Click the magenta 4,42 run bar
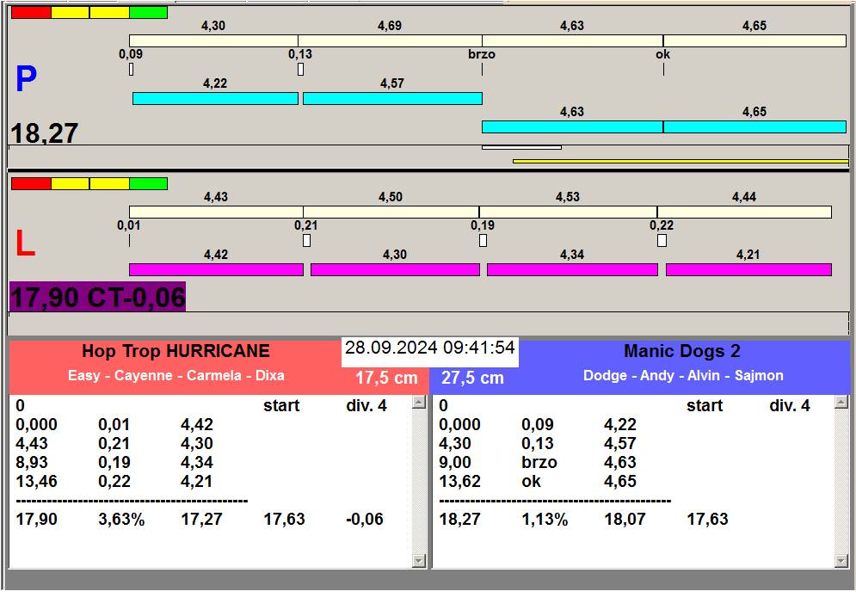Viewport: 856px width, 616px height. 216,270
